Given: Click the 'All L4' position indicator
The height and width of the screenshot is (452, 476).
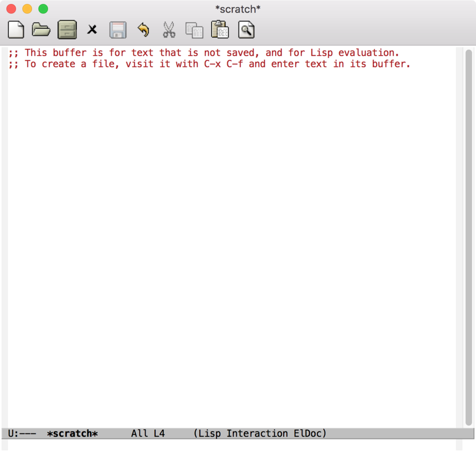Looking at the screenshot, I should [148, 433].
